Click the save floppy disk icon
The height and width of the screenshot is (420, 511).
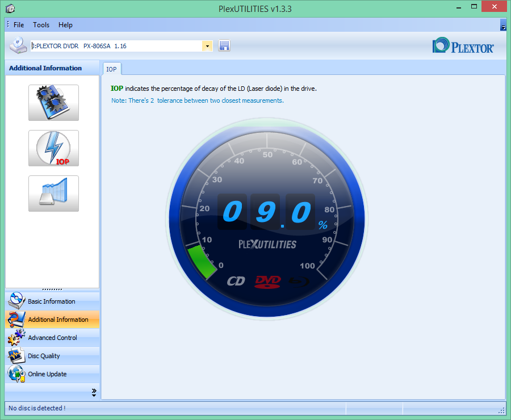pos(224,45)
